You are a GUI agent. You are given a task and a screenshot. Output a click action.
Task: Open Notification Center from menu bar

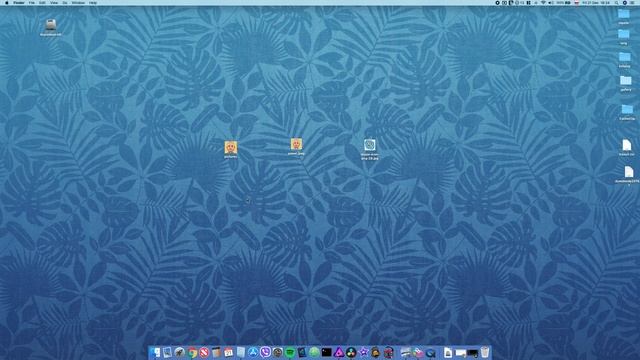(633, 2)
